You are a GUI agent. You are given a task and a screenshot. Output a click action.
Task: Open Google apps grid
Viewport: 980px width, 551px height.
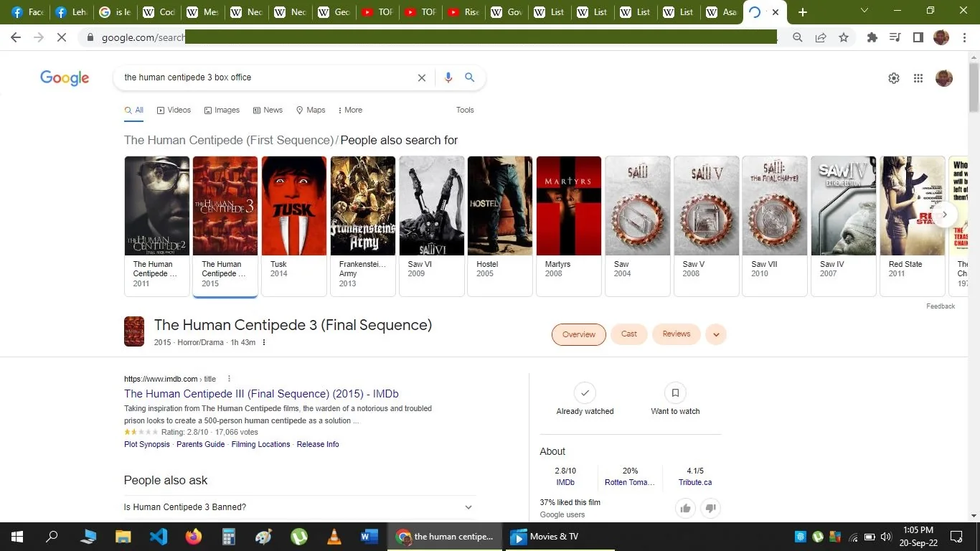918,78
